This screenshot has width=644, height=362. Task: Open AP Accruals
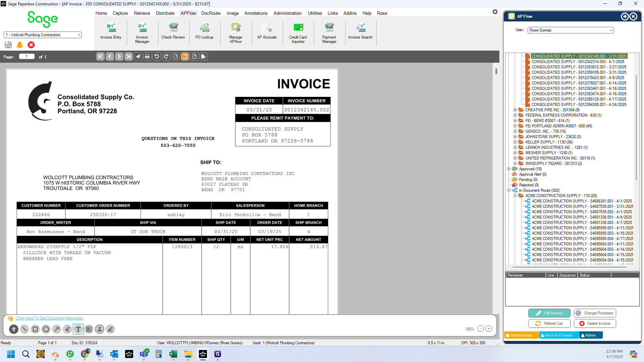pos(267,32)
